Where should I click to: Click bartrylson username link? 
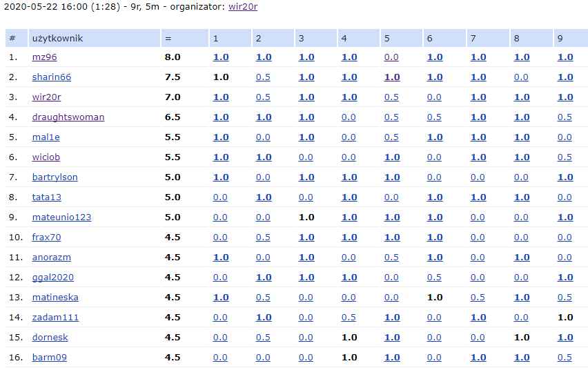[x=55, y=177]
